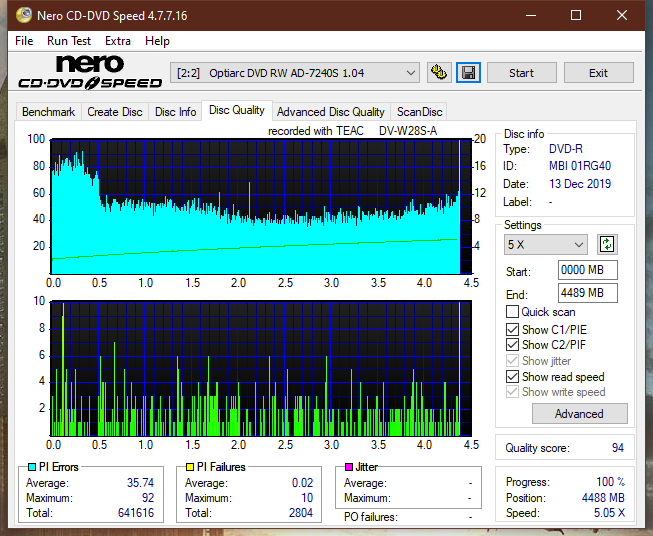653x536 pixels.
Task: Click the date 13 Dec 2019
Action: [x=580, y=184]
